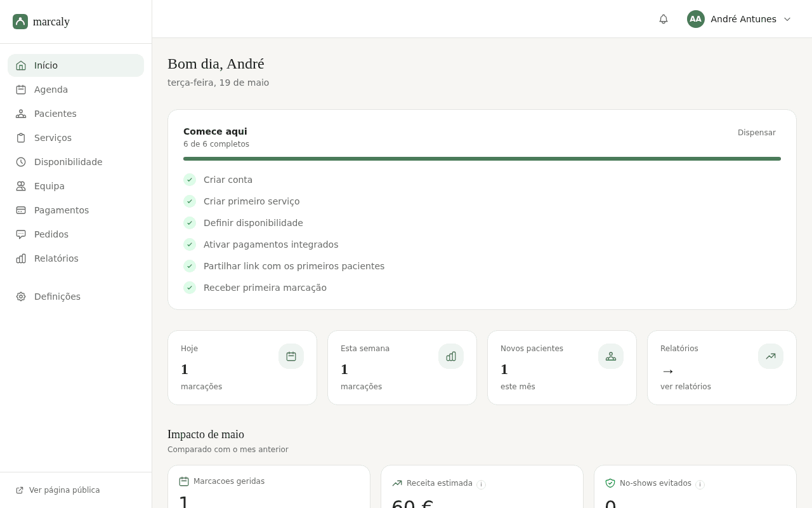The height and width of the screenshot is (508, 812).
Task: Click the shield icon beside No-shows evitados
Action: point(610,483)
